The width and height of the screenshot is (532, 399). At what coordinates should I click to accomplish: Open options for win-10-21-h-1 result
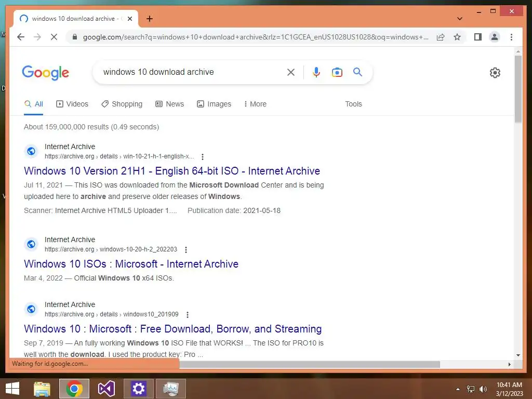203,157
